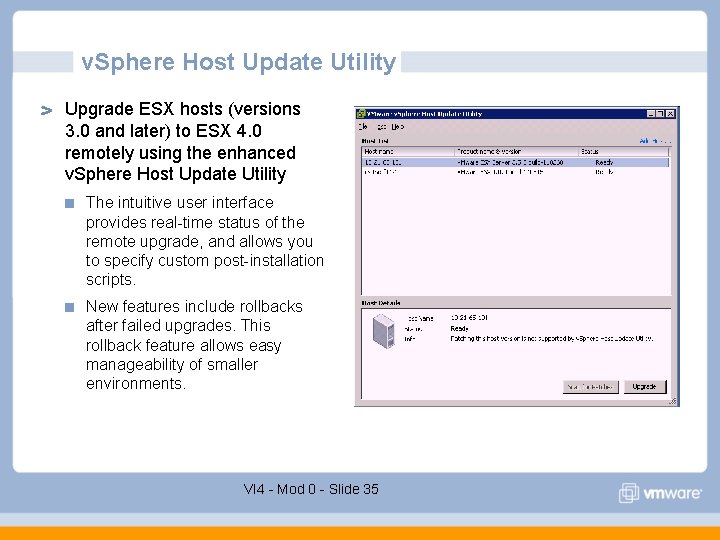
Task: Click the Upgrade button
Action: pos(645,387)
